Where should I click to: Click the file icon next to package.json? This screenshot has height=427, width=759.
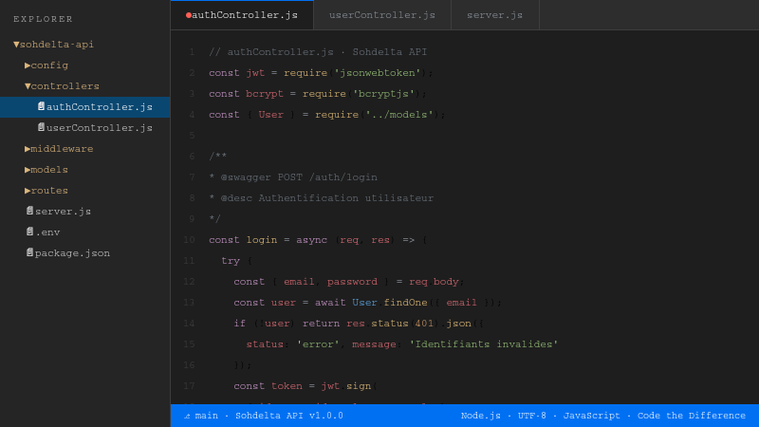(x=30, y=253)
